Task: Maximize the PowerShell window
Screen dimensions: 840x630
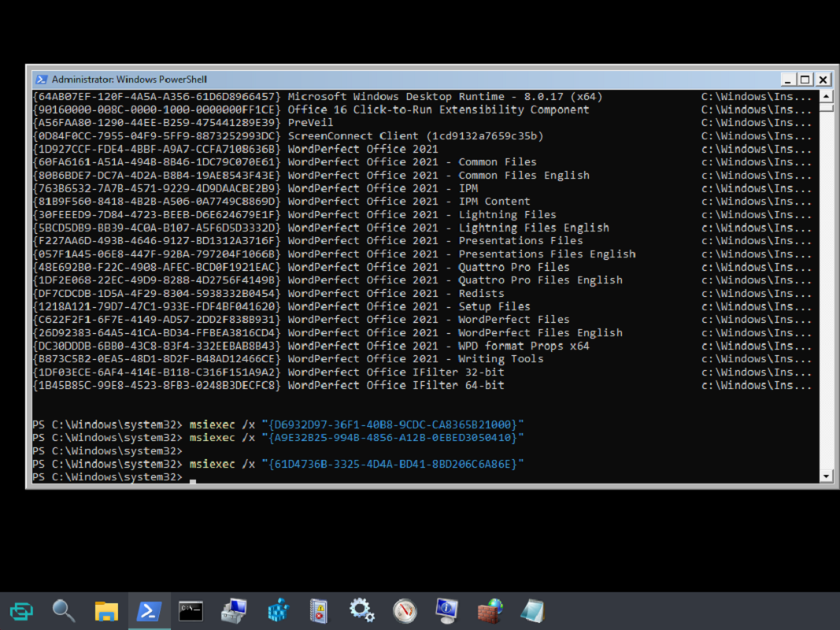Action: (805, 80)
